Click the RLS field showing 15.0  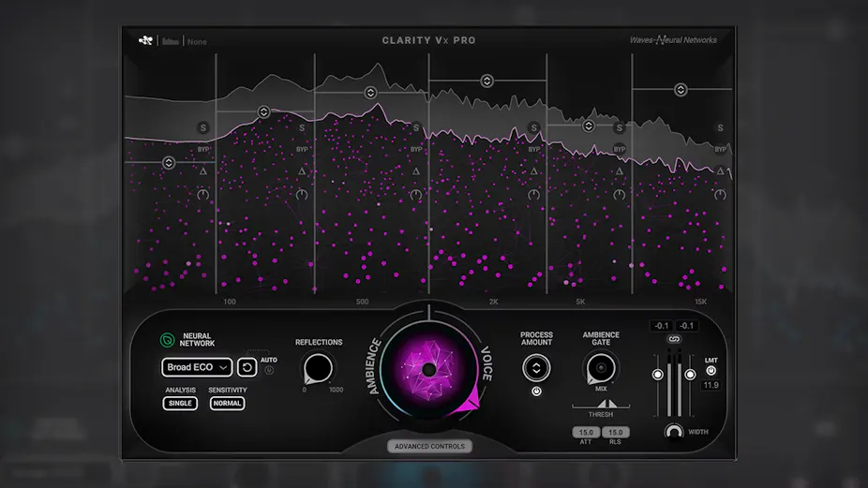(x=616, y=432)
